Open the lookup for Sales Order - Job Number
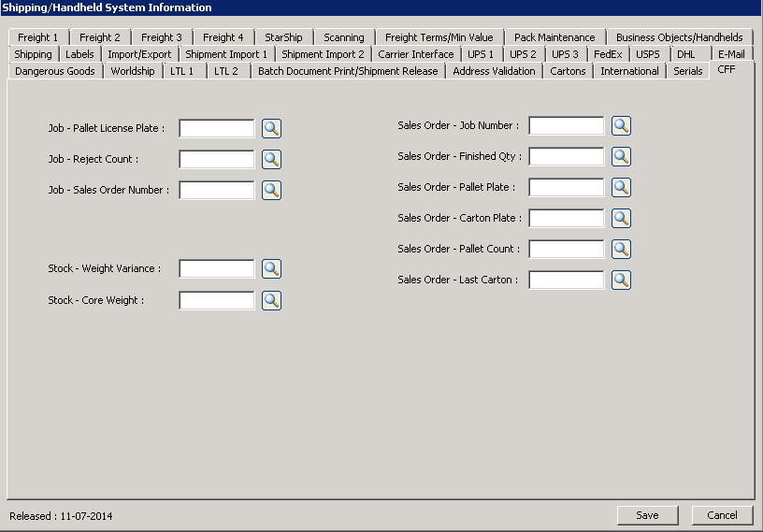Viewport: 763px width, 532px height. click(621, 126)
